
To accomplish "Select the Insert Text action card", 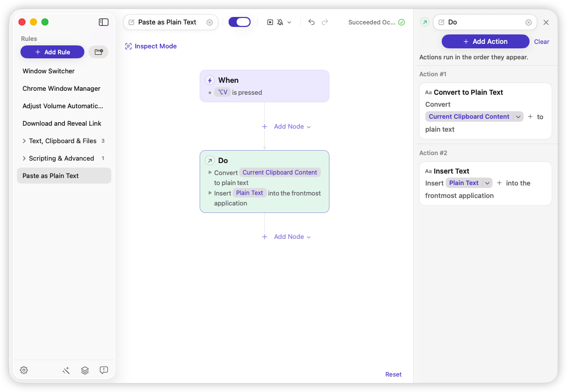I will [x=485, y=184].
